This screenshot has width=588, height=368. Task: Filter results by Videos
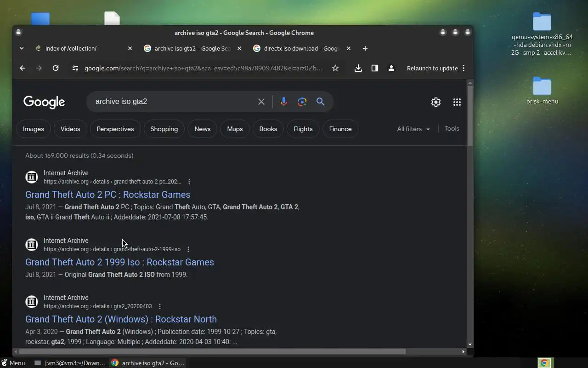70,129
